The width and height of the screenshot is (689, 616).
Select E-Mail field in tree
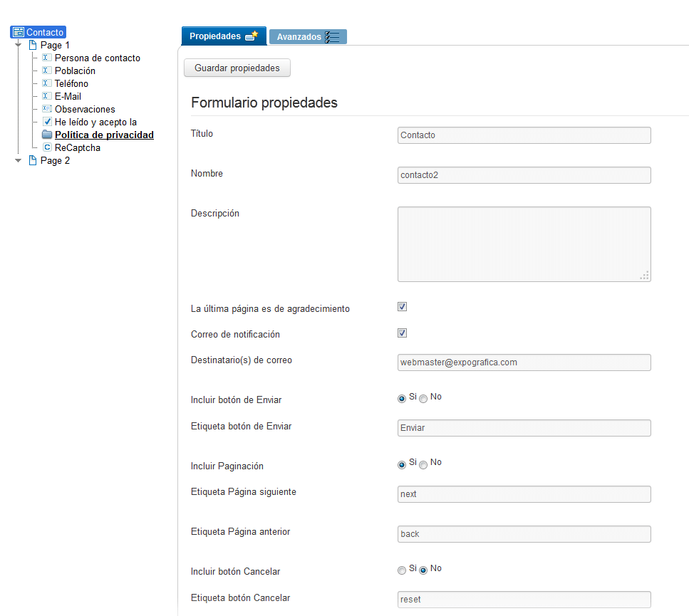click(68, 96)
